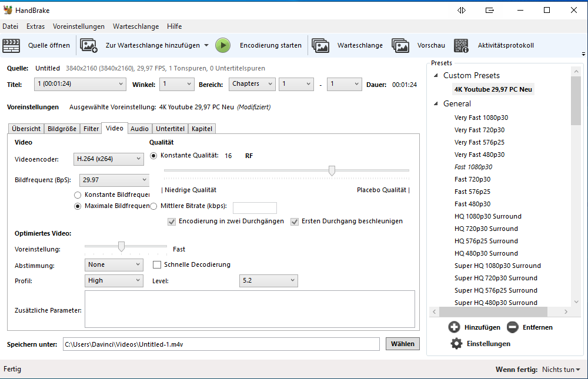
Task: Open the Warteschlange queue icon
Action: pyautogui.click(x=320, y=45)
